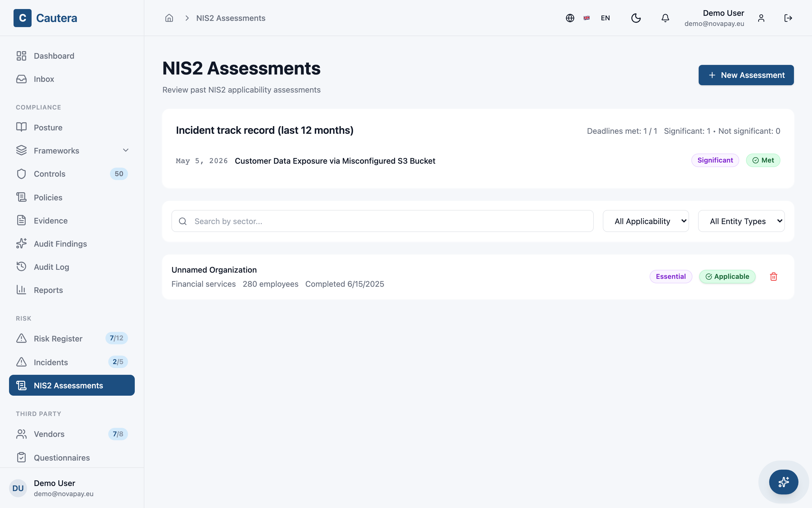Image resolution: width=812 pixels, height=508 pixels.
Task: Select NIS2 Assessments sidebar item
Action: tap(72, 385)
